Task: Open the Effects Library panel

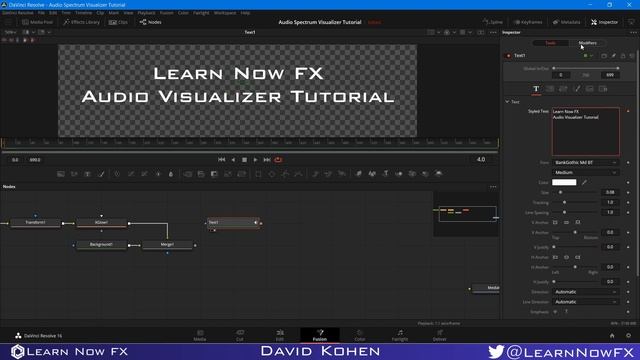Action: pyautogui.click(x=82, y=22)
